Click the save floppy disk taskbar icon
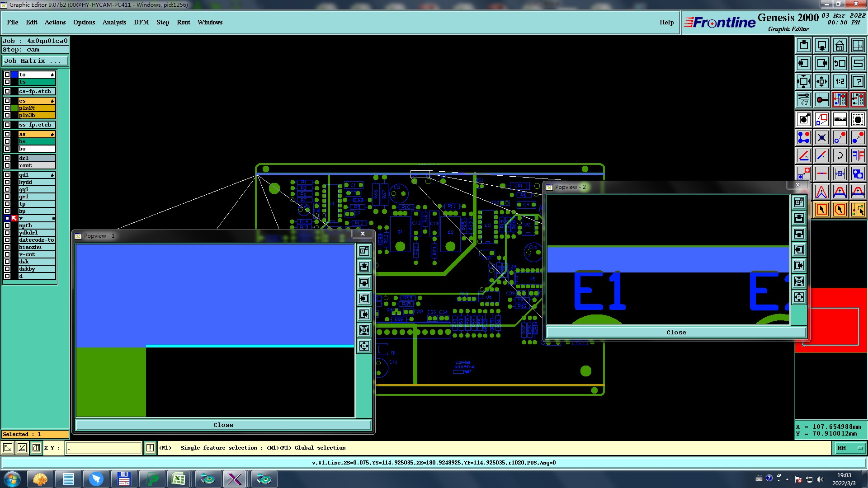 coord(124,479)
